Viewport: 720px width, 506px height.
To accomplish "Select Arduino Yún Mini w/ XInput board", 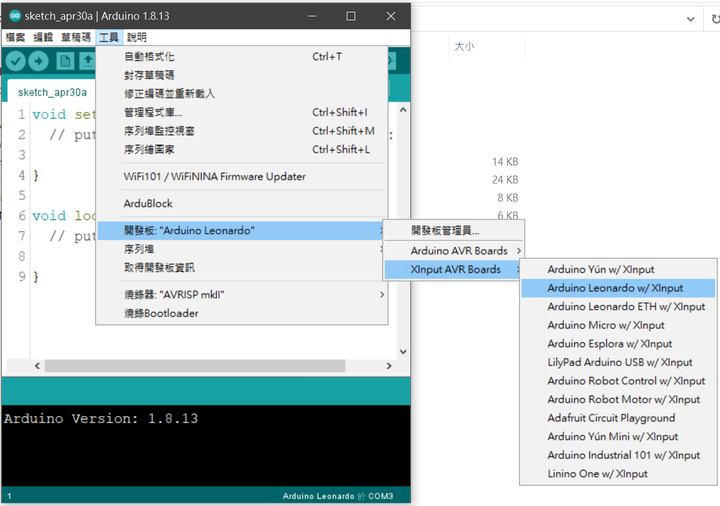I will pyautogui.click(x=618, y=437).
